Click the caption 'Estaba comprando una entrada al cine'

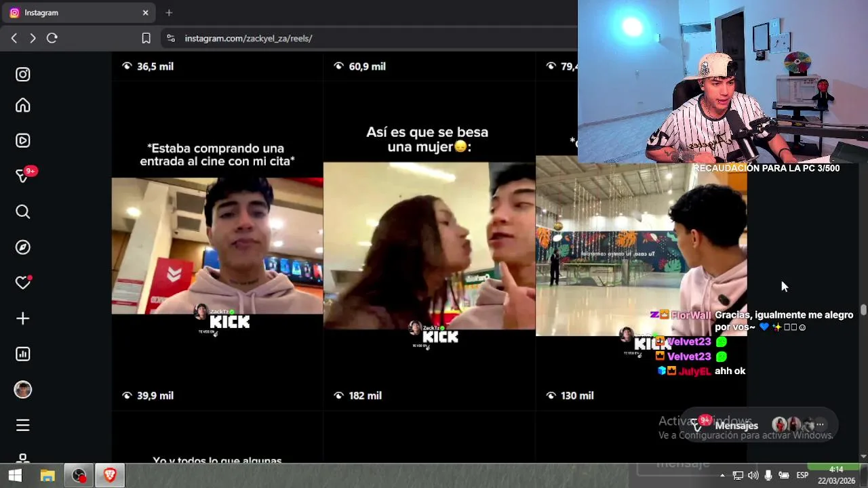(x=217, y=155)
